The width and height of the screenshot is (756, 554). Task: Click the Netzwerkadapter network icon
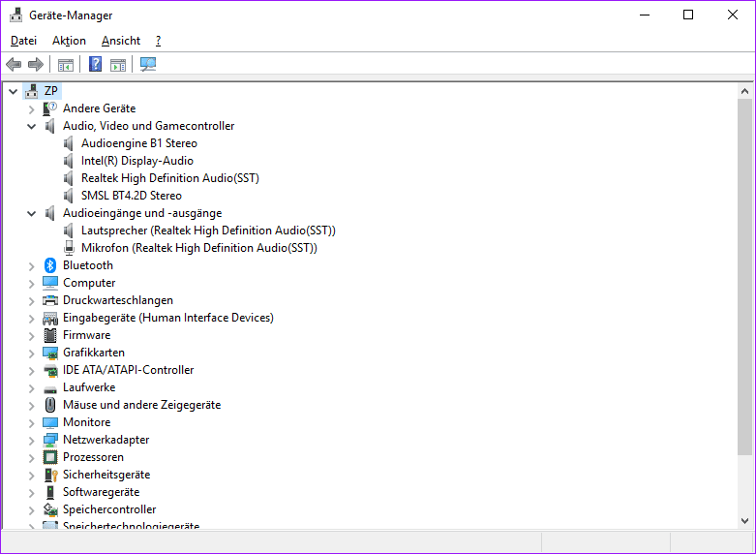click(50, 440)
